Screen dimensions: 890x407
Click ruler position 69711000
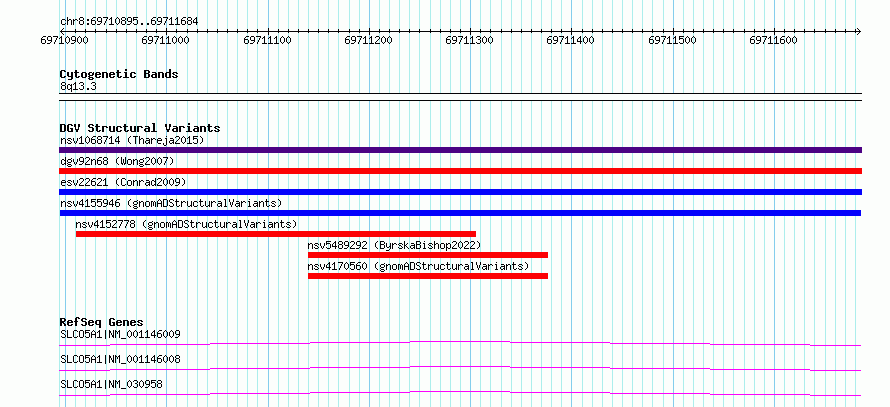pyautogui.click(x=166, y=40)
